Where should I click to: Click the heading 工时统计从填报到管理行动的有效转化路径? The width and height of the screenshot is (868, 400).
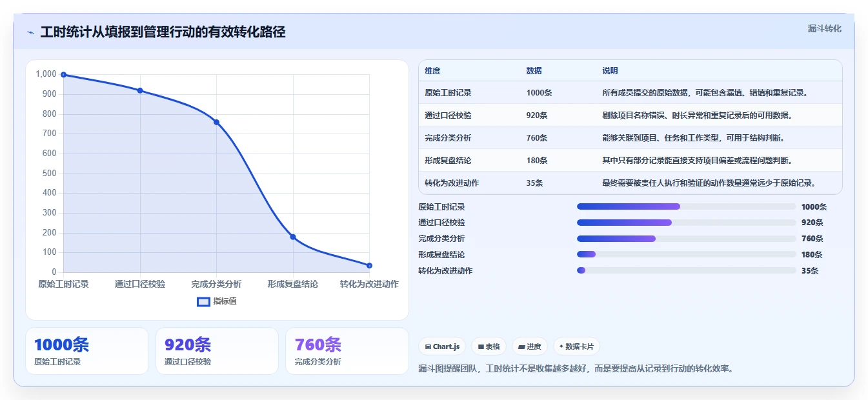[163, 32]
